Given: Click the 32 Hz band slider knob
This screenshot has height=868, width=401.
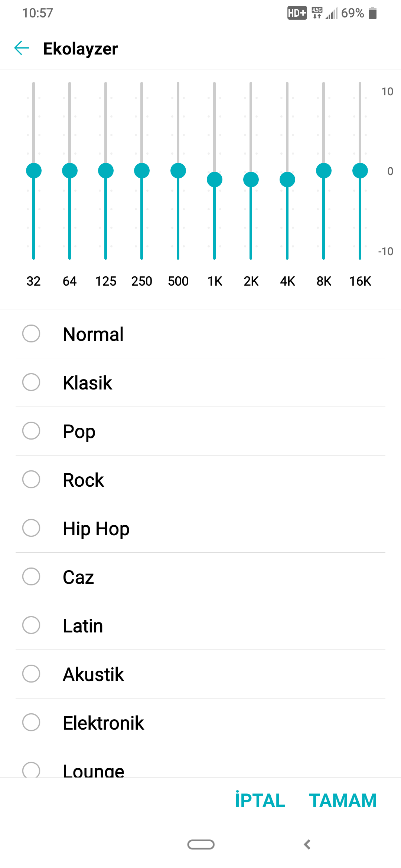Looking at the screenshot, I should click(x=34, y=171).
